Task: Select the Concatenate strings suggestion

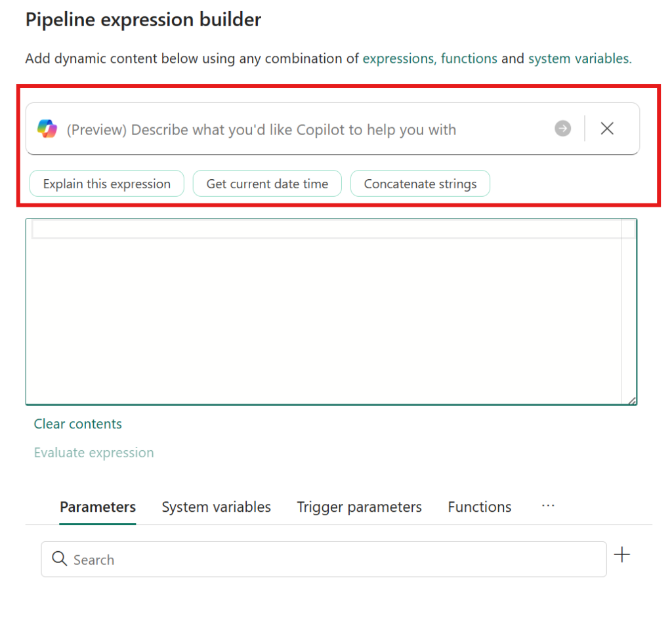Action: point(420,184)
